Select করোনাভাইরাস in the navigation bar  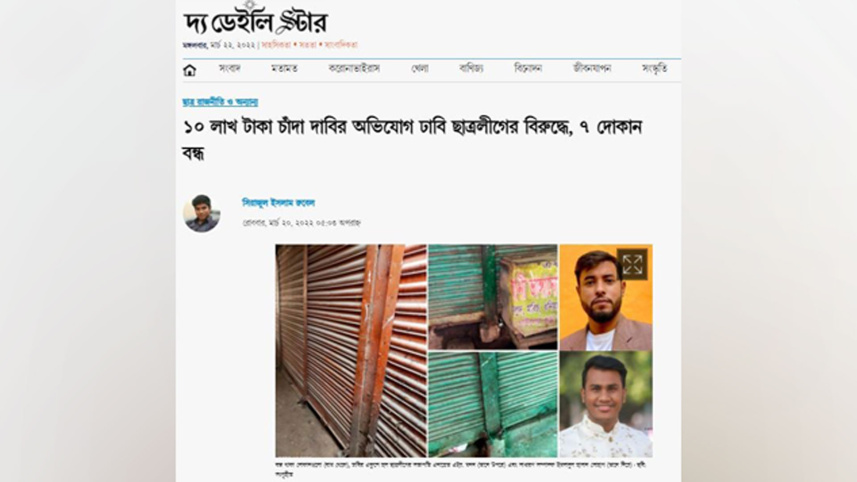[x=354, y=68]
